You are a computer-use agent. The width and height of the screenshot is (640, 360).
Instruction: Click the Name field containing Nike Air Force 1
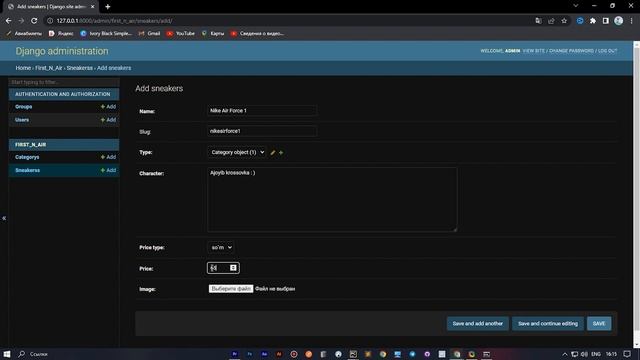point(262,111)
